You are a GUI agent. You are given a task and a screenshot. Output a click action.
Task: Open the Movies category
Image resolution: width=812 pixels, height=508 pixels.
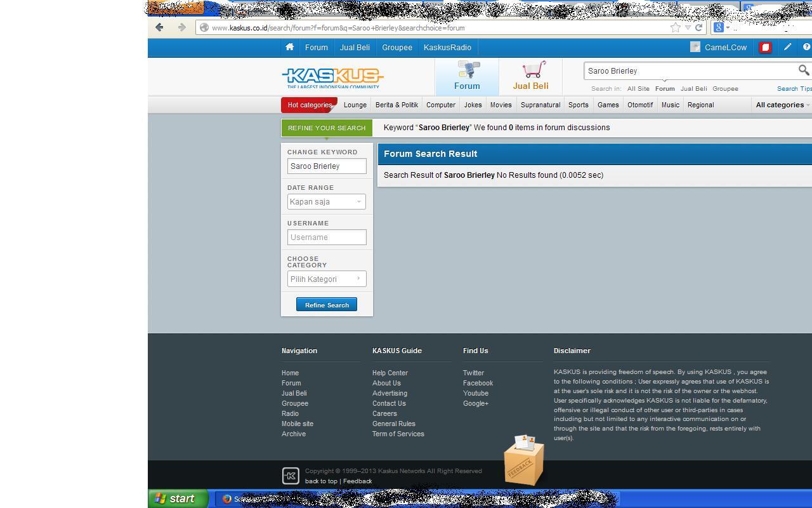coord(501,105)
